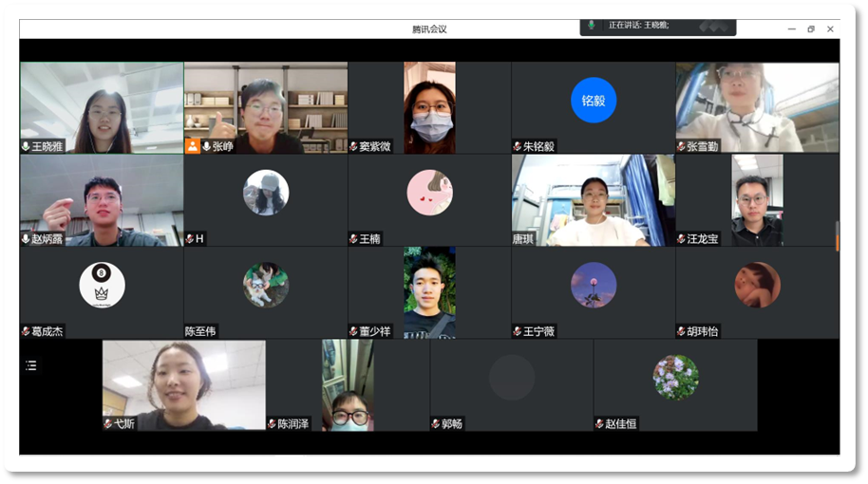The height and width of the screenshot is (484, 868).
Task: Select 董少祥's video tile
Action: pos(429,292)
